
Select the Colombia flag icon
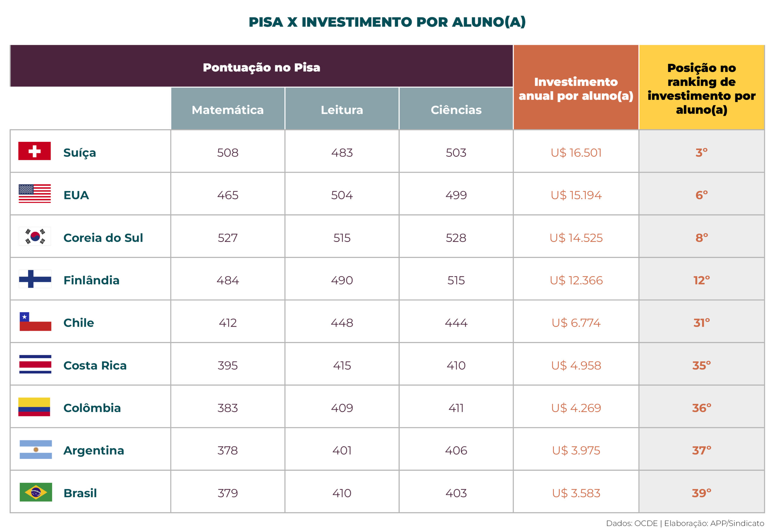click(34, 407)
